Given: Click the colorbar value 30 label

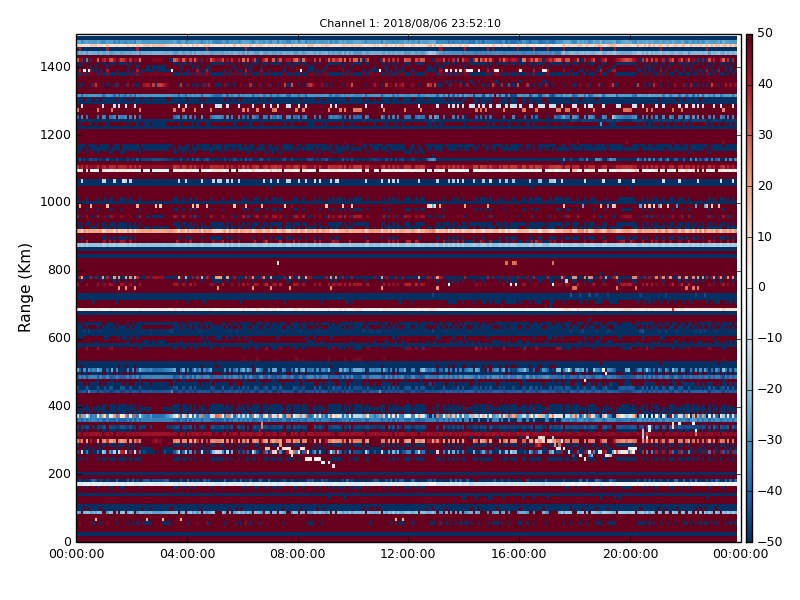Looking at the screenshot, I should [x=765, y=135].
